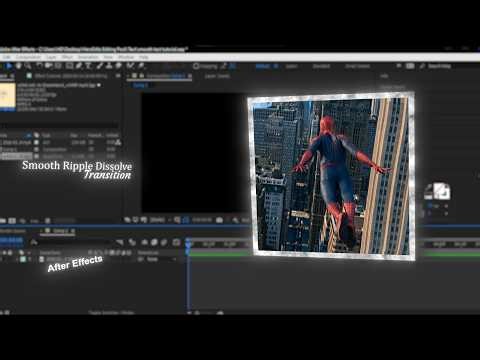Click Toggle Switches / Modes button

click(x=111, y=312)
